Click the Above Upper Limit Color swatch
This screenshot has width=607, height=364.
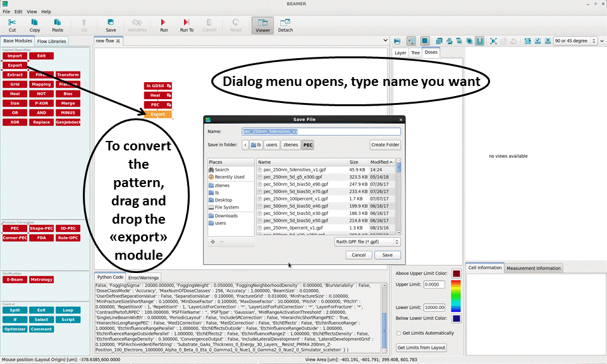pyautogui.click(x=457, y=274)
